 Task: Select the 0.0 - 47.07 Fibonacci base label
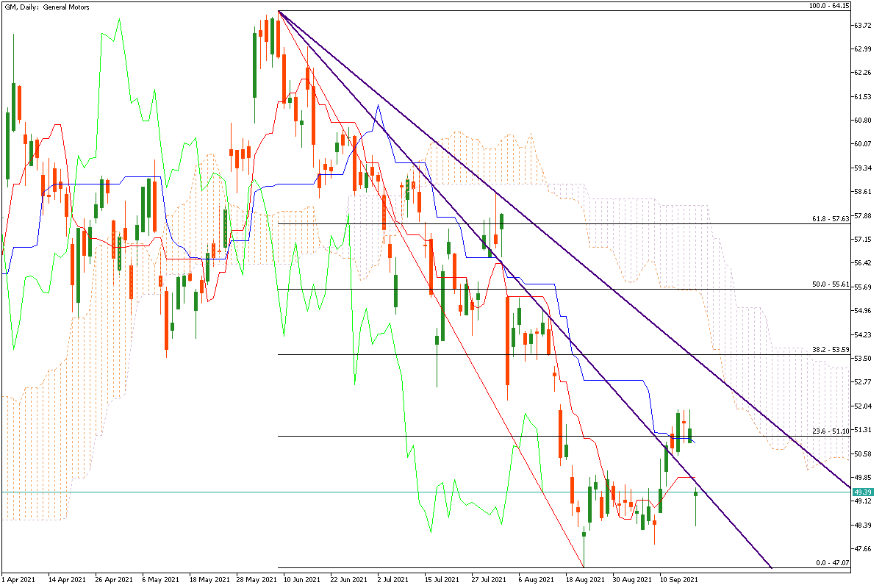(x=833, y=563)
